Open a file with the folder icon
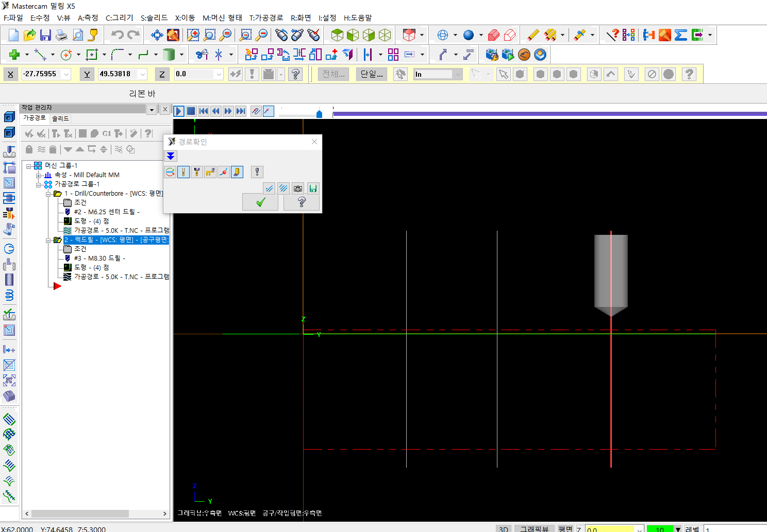 coord(29,35)
